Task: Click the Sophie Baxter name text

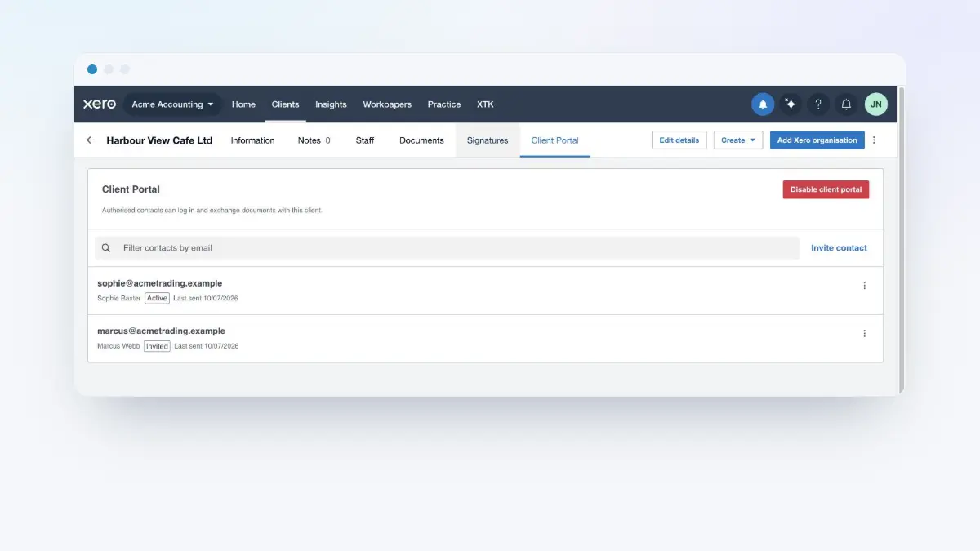Action: 119,299
